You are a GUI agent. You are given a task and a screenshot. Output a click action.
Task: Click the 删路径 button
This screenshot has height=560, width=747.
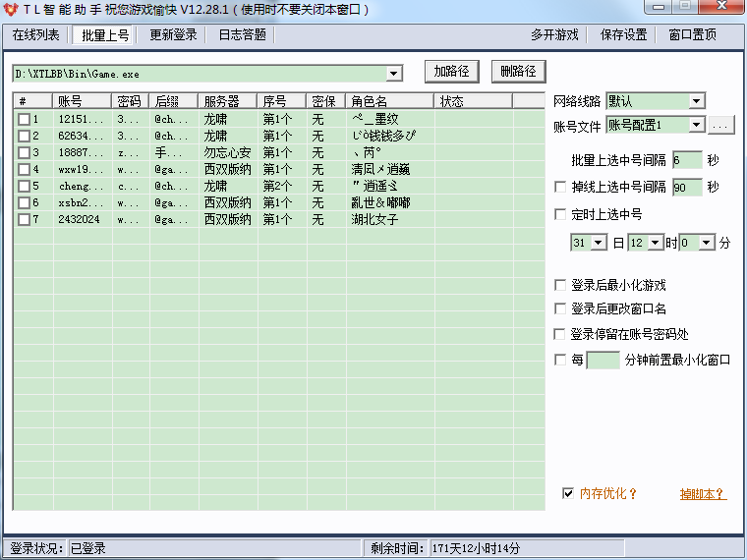(518, 72)
